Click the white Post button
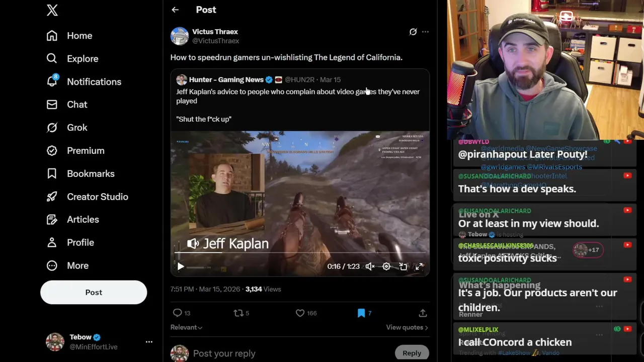 pyautogui.click(x=94, y=292)
